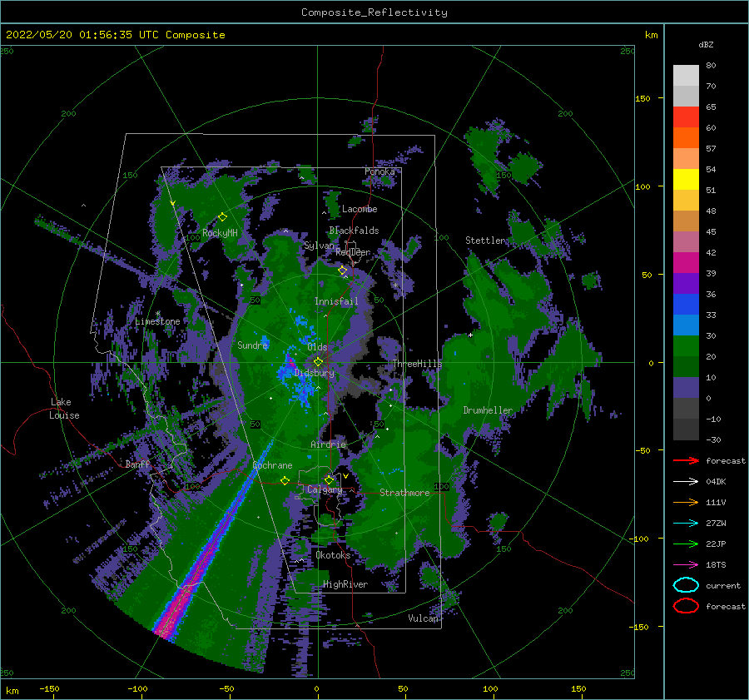
Task: Click the 27ZW legend text
Action: tap(716, 524)
